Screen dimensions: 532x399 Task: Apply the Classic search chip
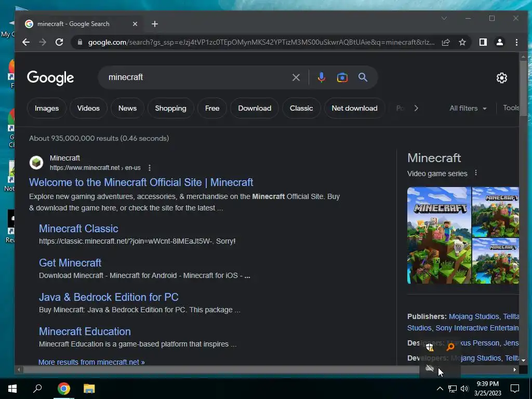click(301, 108)
